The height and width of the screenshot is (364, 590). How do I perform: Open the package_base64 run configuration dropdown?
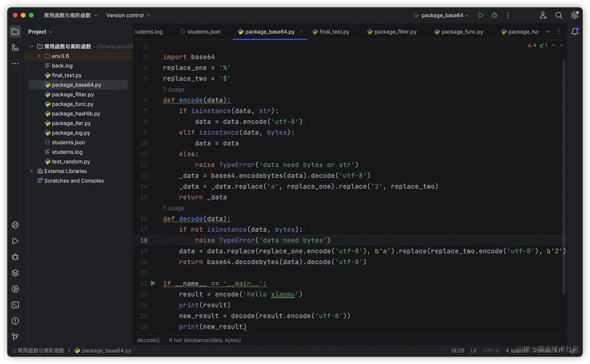point(441,15)
